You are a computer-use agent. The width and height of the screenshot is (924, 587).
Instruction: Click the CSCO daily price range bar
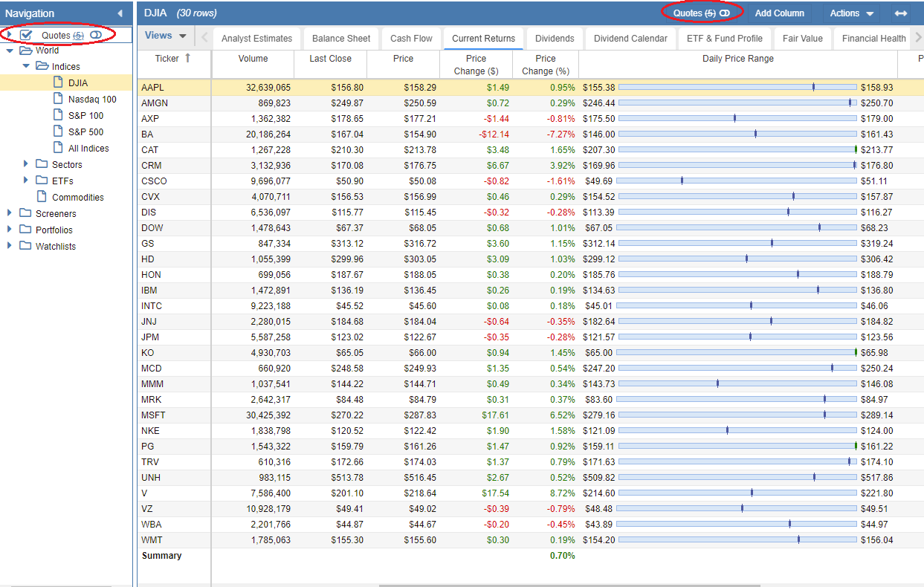[738, 181]
